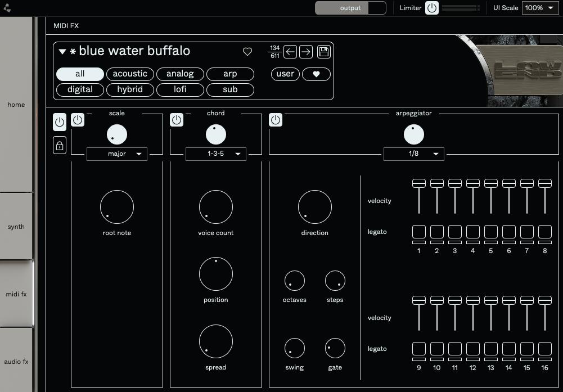Image resolution: width=563 pixels, height=392 pixels.
Task: Click the heart filter next to user
Action: pyautogui.click(x=316, y=74)
